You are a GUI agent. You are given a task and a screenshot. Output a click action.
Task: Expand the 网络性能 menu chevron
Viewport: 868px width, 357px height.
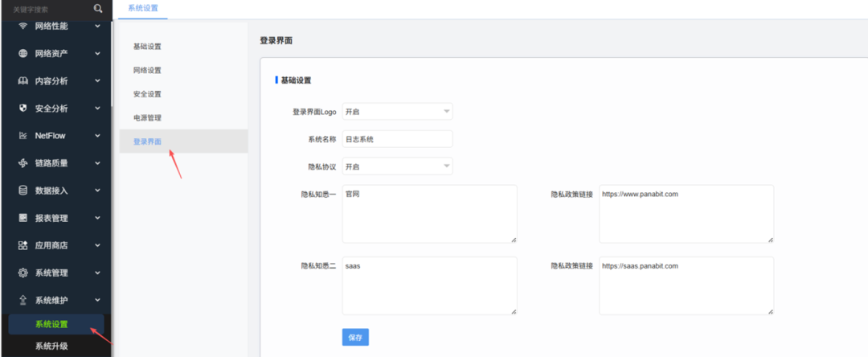(x=97, y=26)
